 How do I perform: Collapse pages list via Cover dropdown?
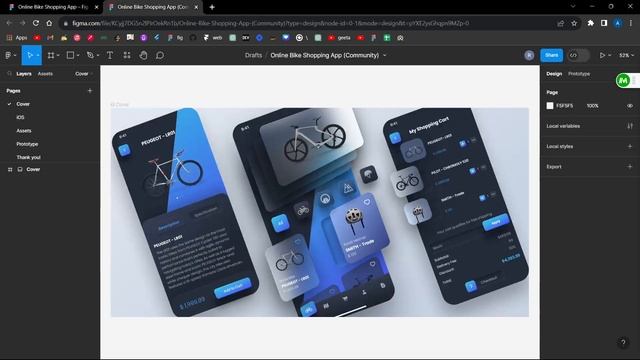[x=84, y=74]
